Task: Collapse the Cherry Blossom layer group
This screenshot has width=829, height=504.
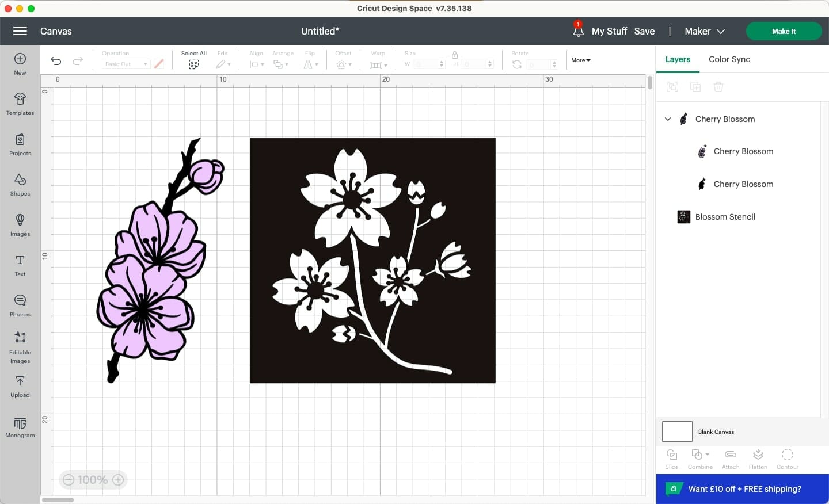Action: pyautogui.click(x=667, y=119)
